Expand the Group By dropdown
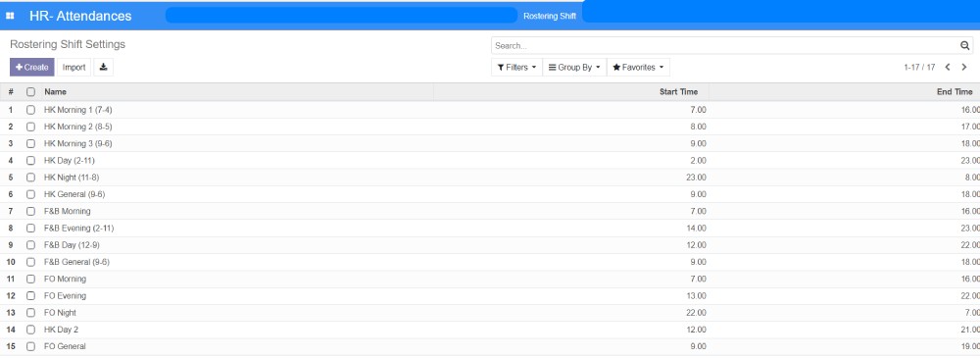Image resolution: width=980 pixels, height=358 pixels. tap(574, 67)
